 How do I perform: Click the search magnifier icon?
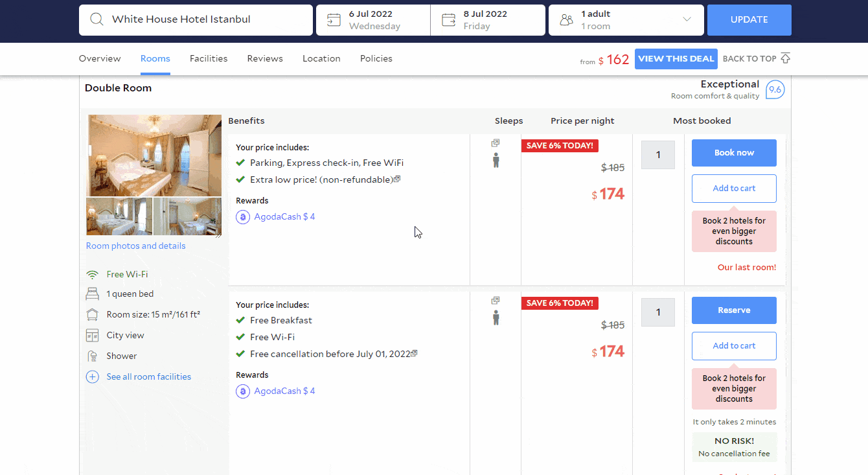97,19
